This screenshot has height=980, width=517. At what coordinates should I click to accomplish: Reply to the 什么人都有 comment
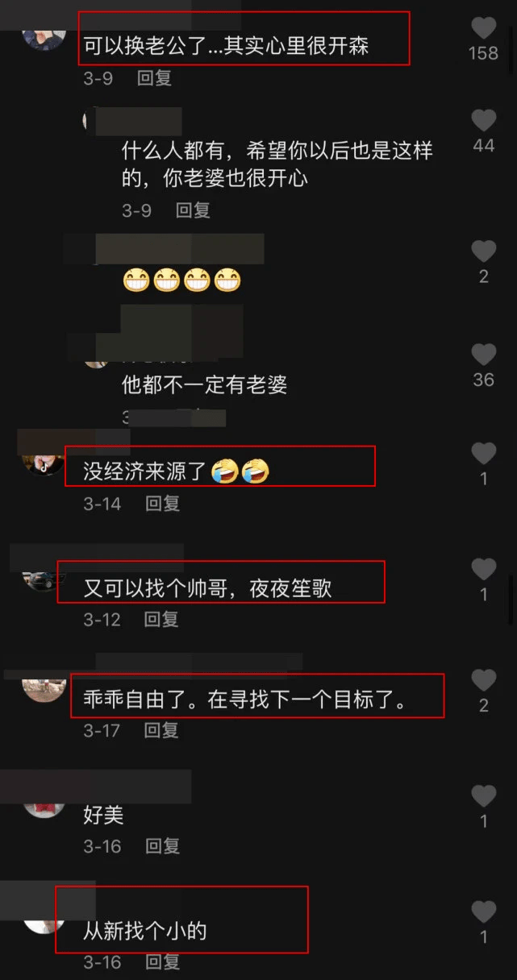[193, 210]
